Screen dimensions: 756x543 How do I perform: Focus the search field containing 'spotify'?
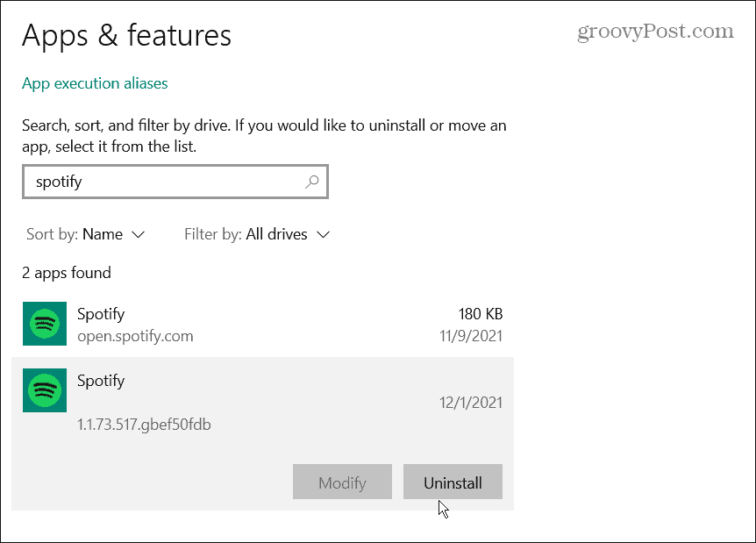click(x=167, y=182)
